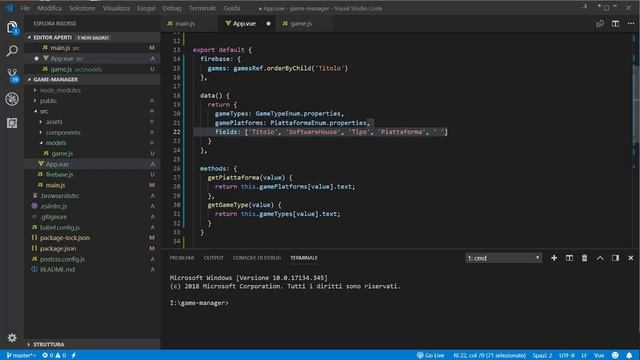
Task: Expand the public folder
Action: click(48, 100)
